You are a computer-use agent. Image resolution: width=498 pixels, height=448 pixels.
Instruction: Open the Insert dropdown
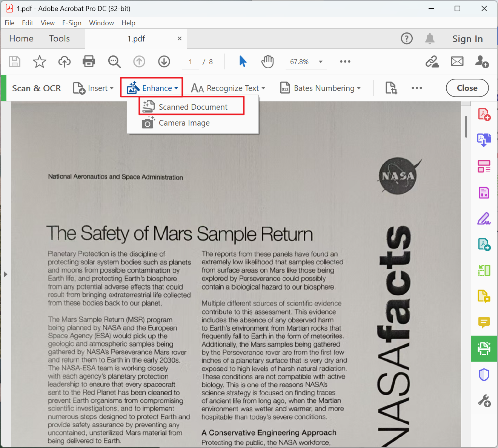[93, 88]
